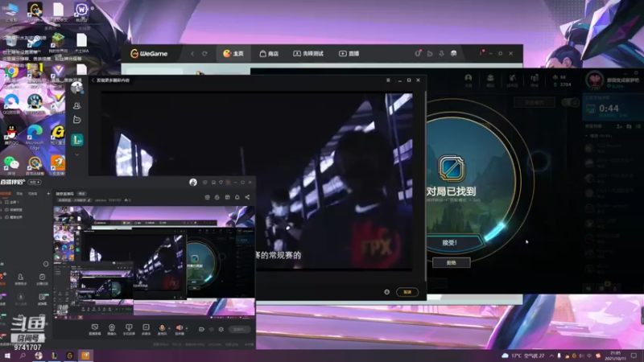Click the WeGame taskbar icon
Screen dimensions: 644x362
click(70, 356)
